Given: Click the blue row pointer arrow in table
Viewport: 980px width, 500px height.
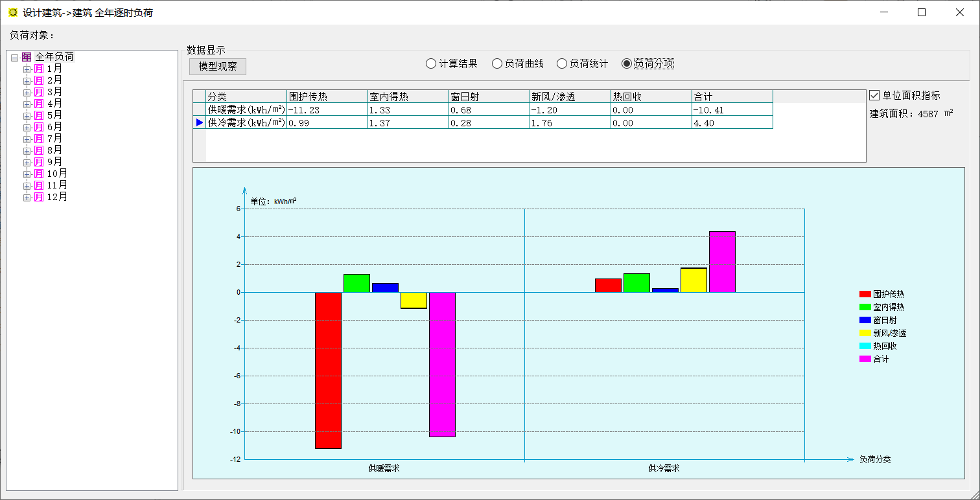Looking at the screenshot, I should click(200, 122).
